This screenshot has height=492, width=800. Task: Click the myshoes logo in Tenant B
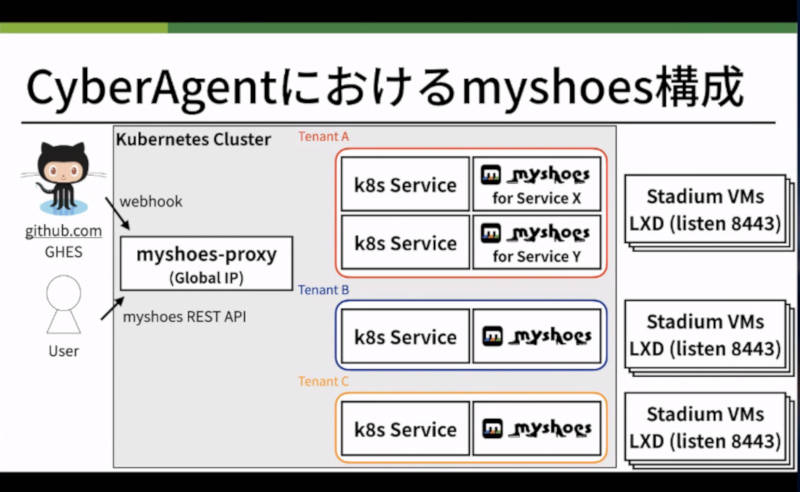click(x=537, y=336)
